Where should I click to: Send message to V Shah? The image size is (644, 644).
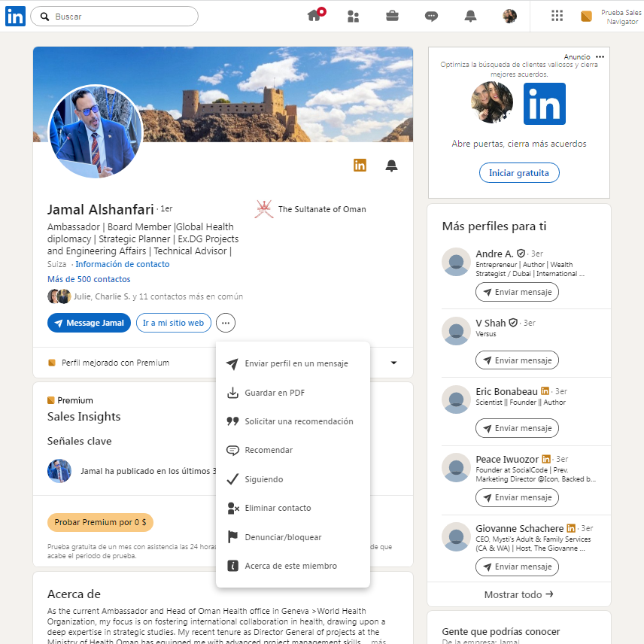click(517, 360)
